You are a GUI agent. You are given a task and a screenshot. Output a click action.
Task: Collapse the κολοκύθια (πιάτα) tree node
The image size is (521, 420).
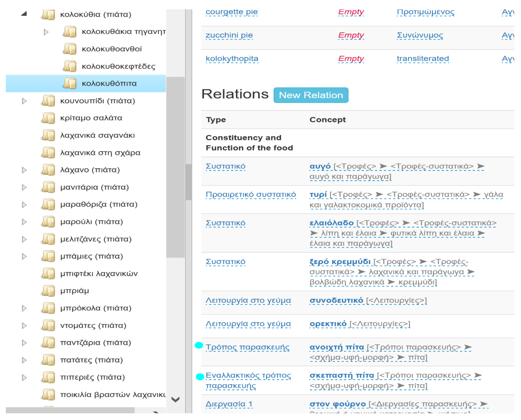[24, 14]
